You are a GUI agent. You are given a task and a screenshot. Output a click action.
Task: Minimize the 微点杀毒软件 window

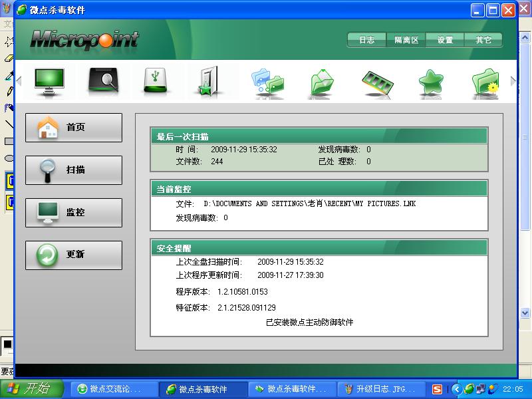pos(477,10)
